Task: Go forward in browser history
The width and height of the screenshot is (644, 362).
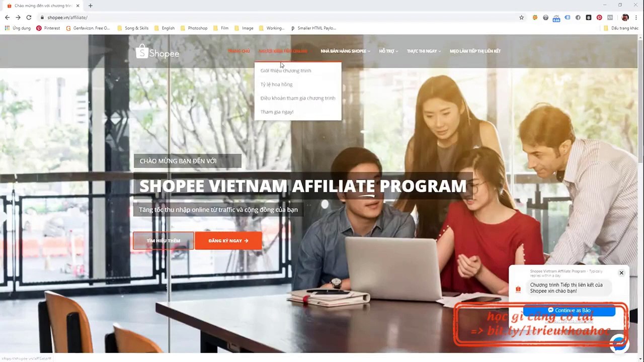Action: click(x=18, y=18)
